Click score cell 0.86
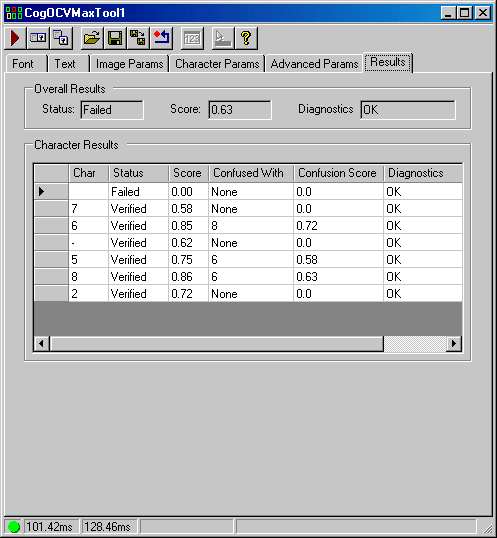497x538 pixels. [188, 277]
